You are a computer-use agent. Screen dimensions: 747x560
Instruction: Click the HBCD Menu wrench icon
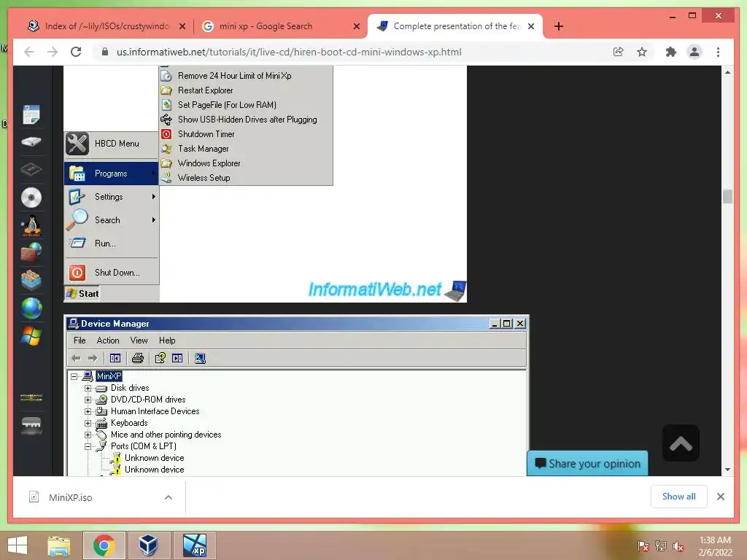77,144
